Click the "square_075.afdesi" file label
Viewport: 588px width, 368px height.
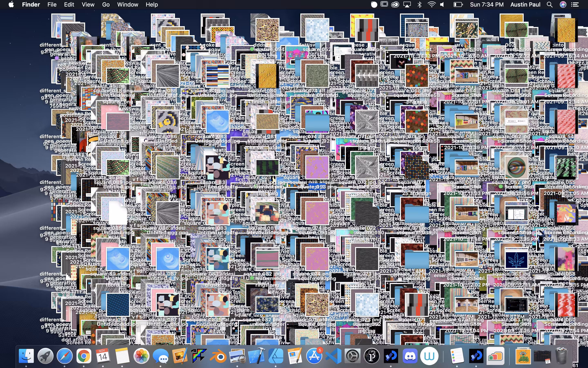pyautogui.click(x=312, y=319)
